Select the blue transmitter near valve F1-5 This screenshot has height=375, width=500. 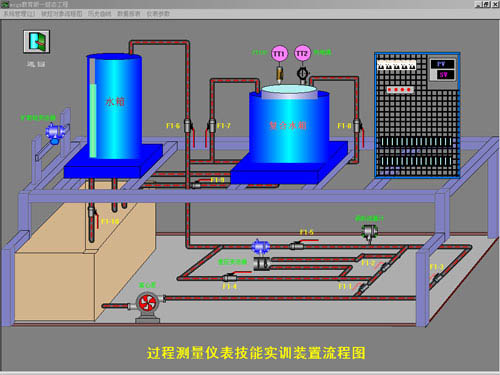point(260,247)
